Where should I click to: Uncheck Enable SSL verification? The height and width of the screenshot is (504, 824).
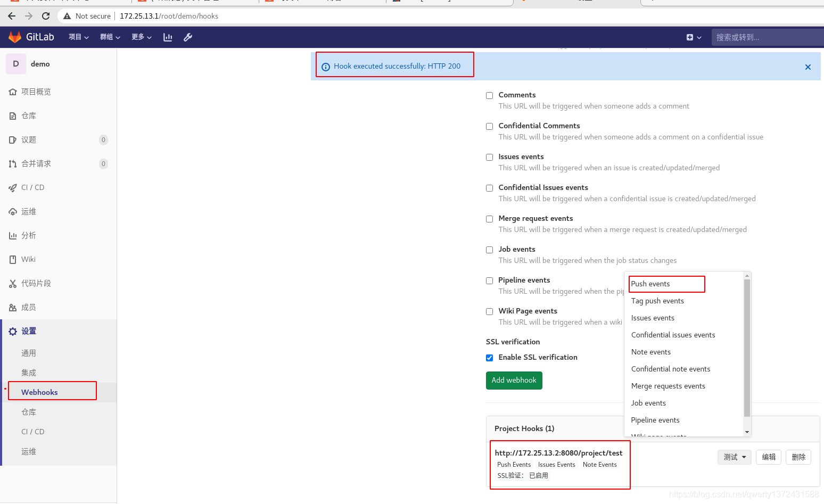489,358
